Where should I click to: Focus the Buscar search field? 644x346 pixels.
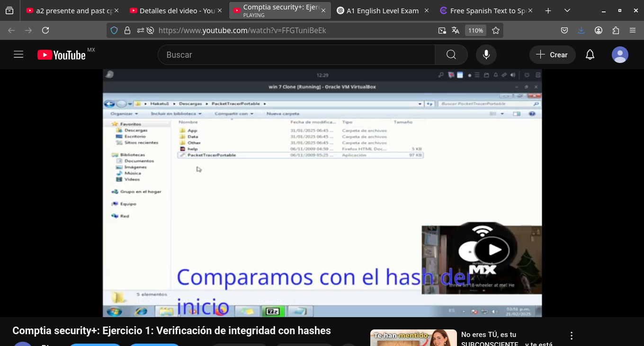[x=296, y=55]
